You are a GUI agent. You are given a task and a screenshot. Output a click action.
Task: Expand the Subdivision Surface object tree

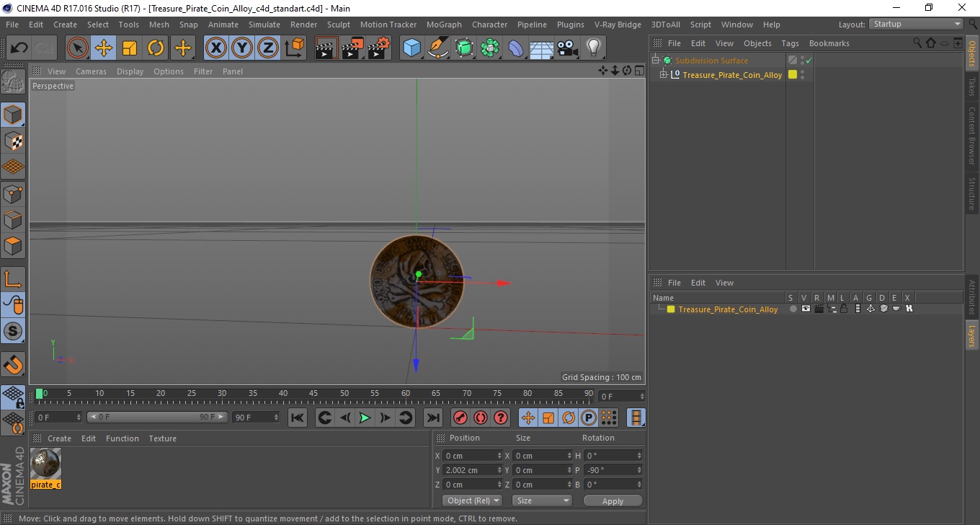coord(656,61)
